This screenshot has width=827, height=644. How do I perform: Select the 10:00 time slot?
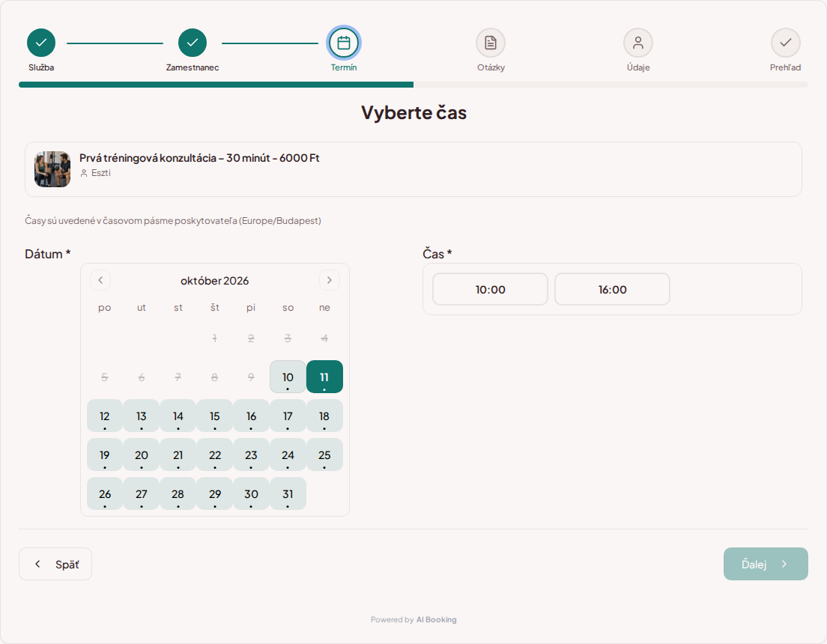click(x=491, y=289)
